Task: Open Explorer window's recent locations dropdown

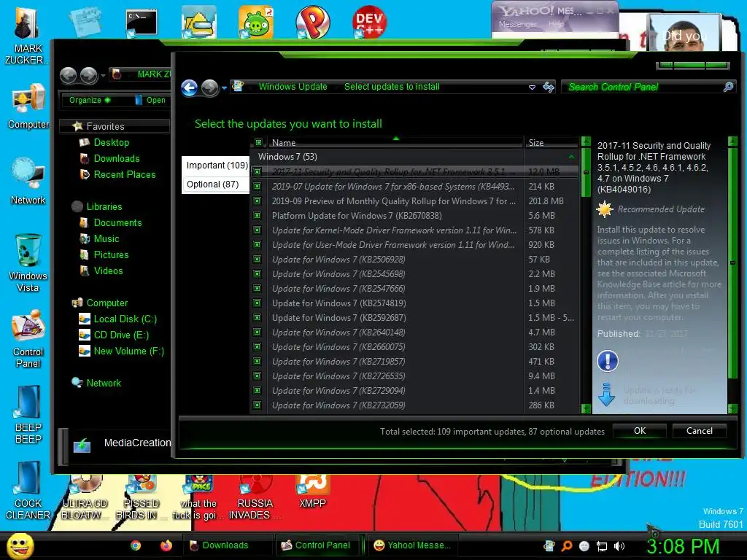Action: point(103,75)
